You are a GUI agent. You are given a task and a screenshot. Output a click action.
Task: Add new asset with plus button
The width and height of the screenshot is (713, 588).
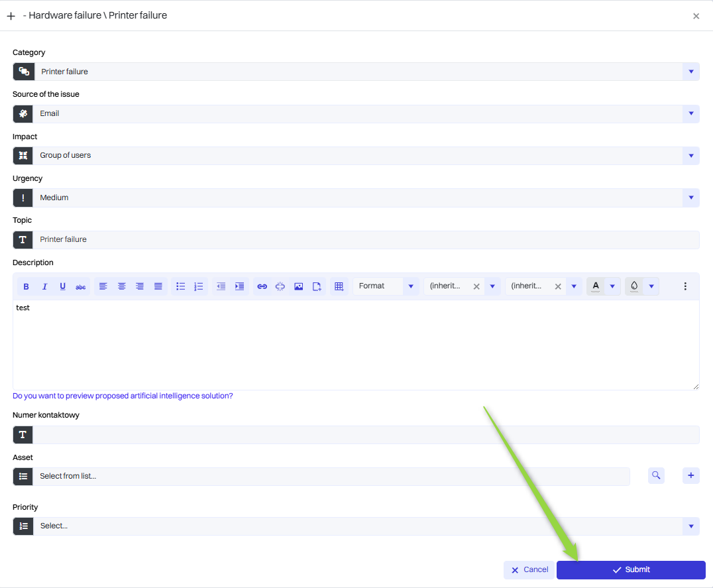690,475
